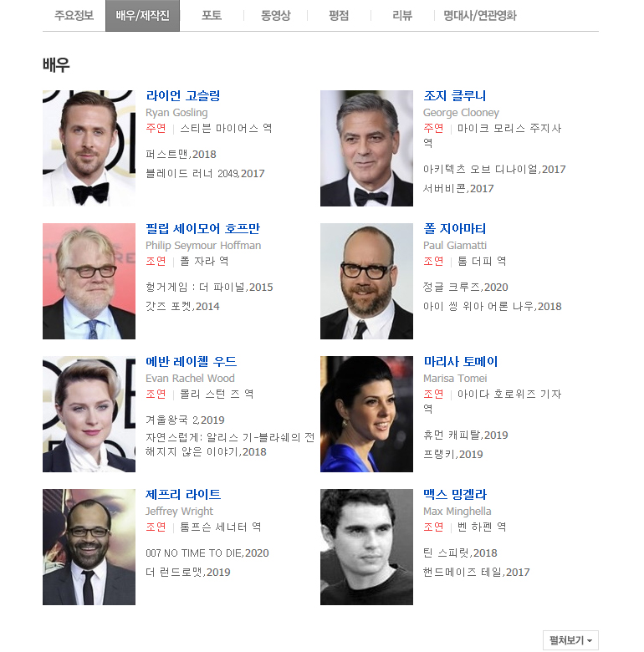Screen dimensions: 644x652
Task: Switch to the 포토 tab
Action: tap(212, 15)
